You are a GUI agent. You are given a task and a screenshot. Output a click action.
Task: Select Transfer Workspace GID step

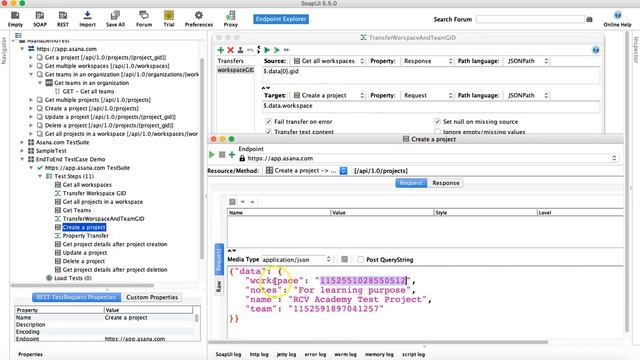[94, 193]
